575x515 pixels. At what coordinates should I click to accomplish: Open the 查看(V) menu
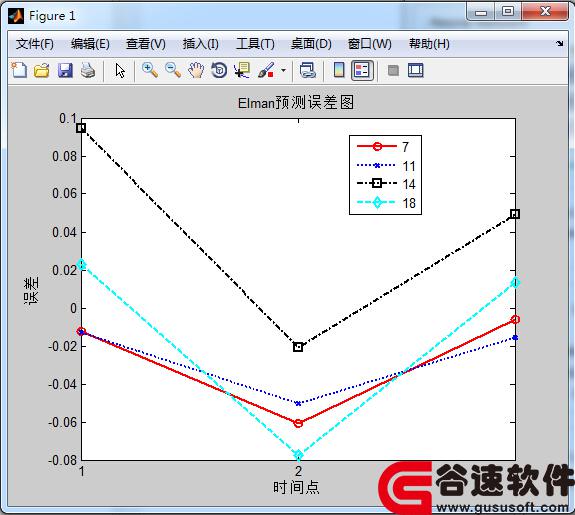146,44
